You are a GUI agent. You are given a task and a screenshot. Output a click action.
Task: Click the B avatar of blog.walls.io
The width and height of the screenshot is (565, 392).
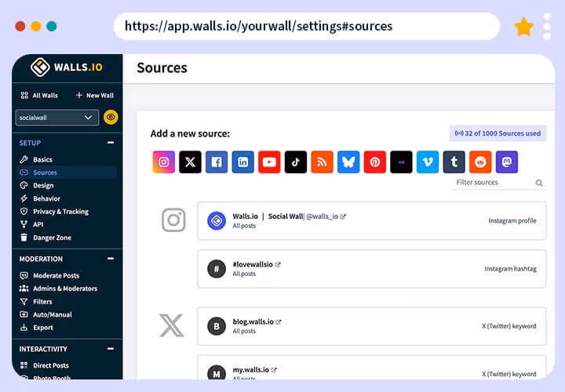tap(217, 326)
